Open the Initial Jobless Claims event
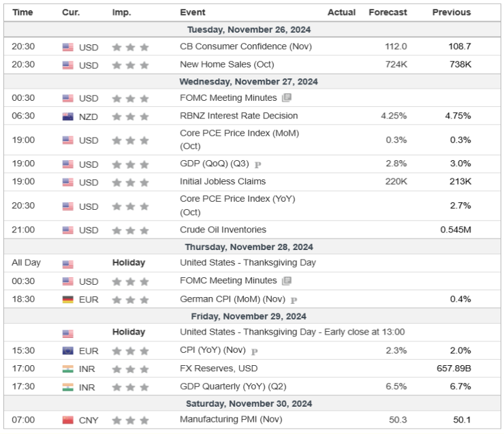 (x=223, y=181)
